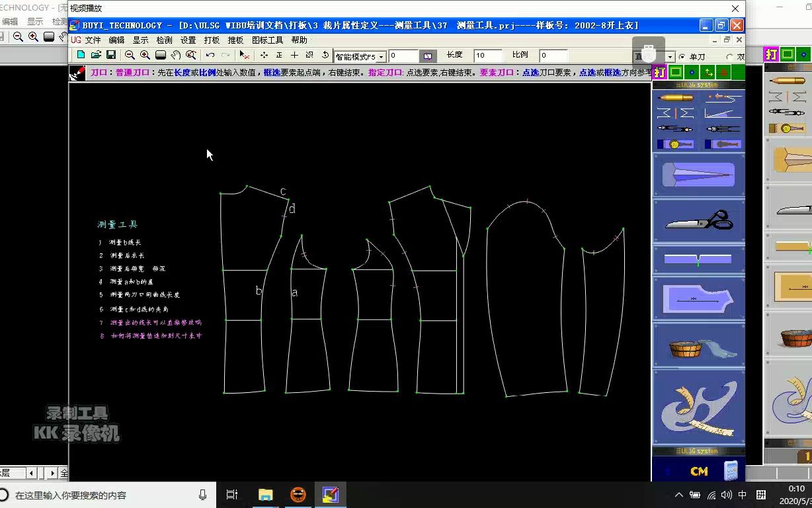
Task: Select the buttonhole tool in the side panel
Action: (x=675, y=144)
